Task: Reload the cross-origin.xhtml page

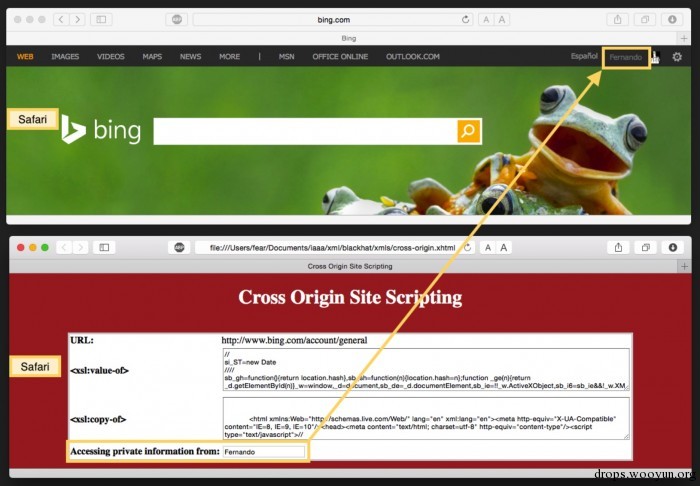Action: click(x=467, y=247)
